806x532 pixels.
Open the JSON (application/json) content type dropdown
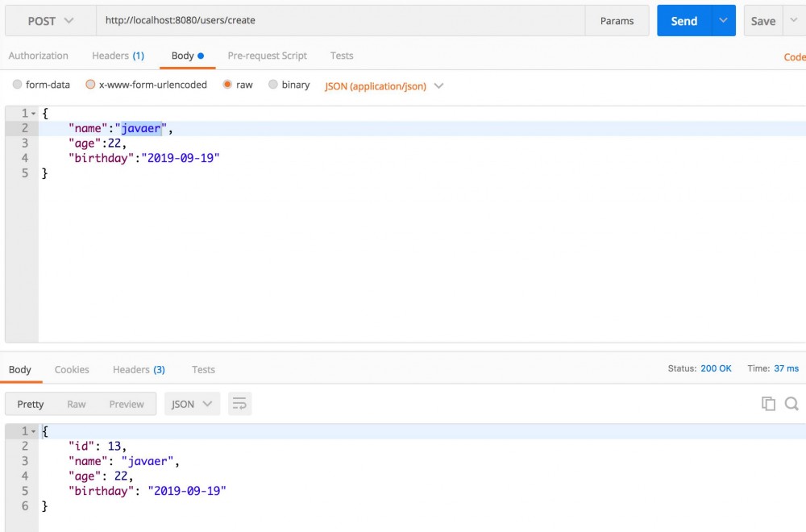[x=384, y=85]
